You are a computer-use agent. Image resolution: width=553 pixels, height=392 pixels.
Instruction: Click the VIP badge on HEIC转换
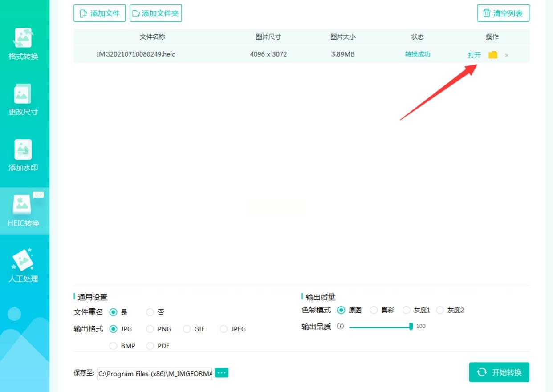[x=38, y=195]
